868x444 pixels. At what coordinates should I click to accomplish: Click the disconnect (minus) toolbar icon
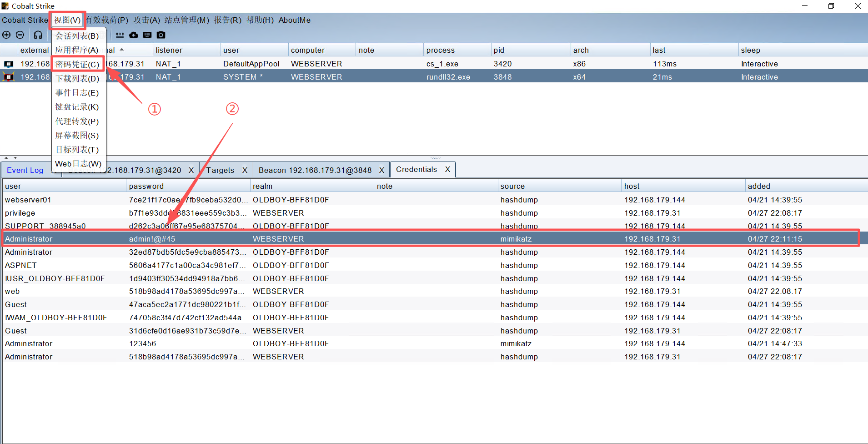(20, 35)
